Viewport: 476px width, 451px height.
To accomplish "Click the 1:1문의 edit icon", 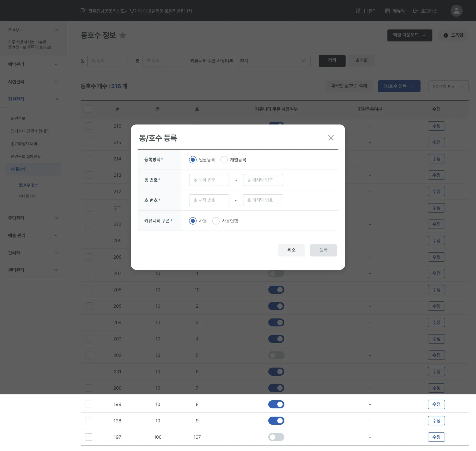I will click(358, 11).
